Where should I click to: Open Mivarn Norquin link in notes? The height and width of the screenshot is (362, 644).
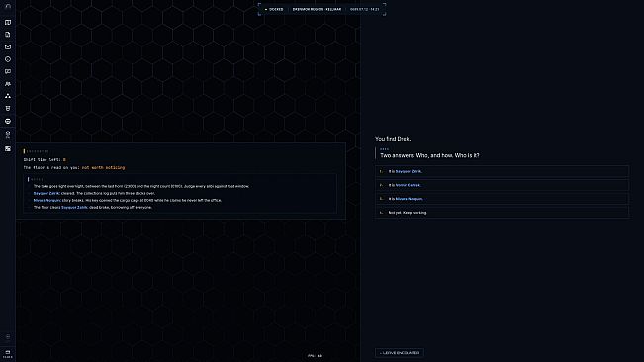click(47, 201)
